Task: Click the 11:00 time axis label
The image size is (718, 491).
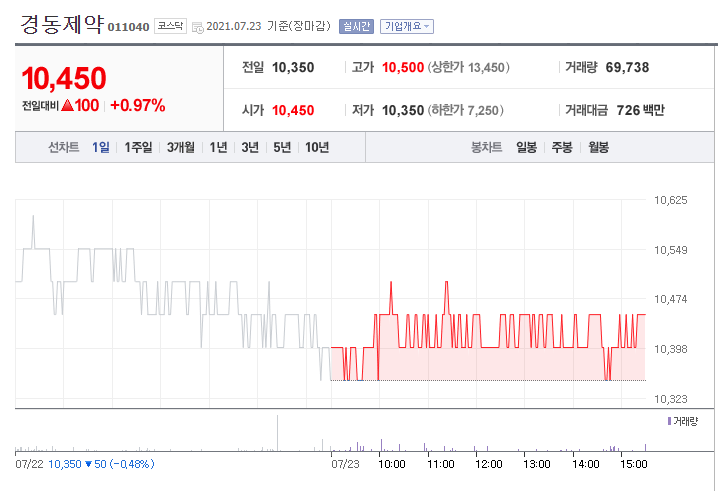Action: pos(441,464)
